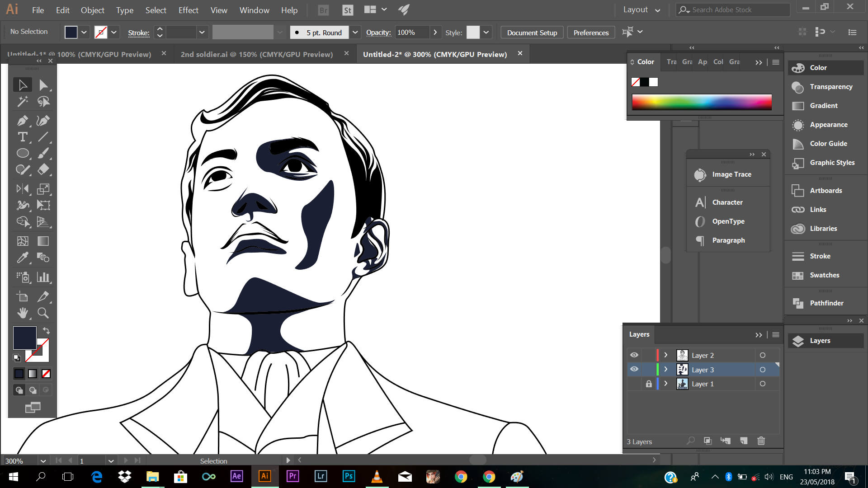
Task: Set paint to None in toolbox
Action: click(x=46, y=374)
